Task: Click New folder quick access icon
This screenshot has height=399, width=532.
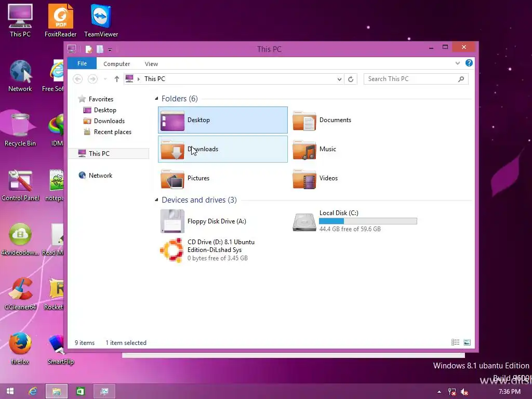Action: 100,49
